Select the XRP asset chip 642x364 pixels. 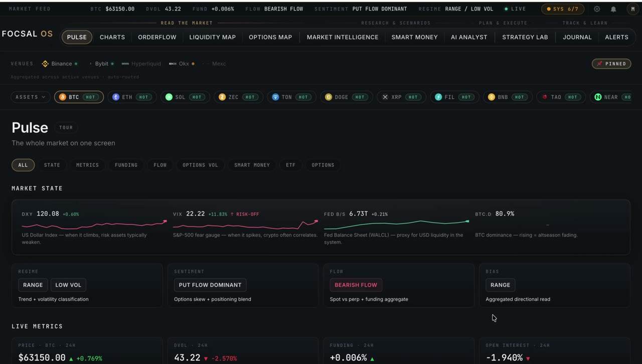pos(401,97)
